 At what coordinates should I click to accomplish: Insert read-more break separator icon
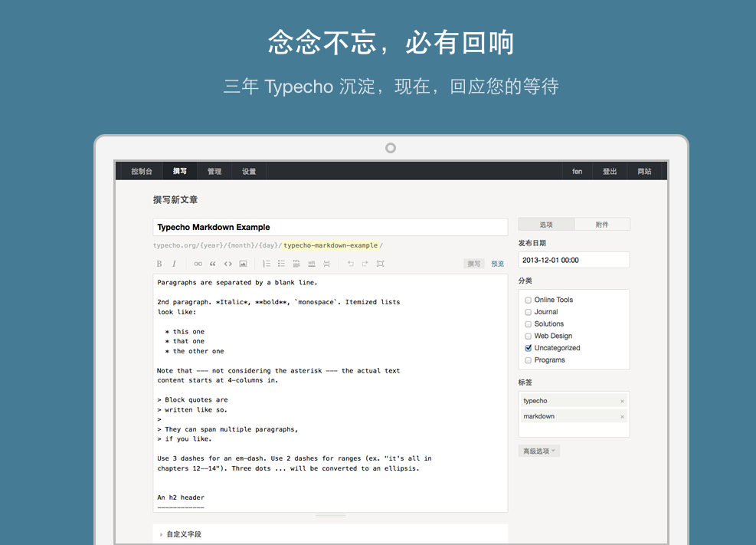pos(326,264)
